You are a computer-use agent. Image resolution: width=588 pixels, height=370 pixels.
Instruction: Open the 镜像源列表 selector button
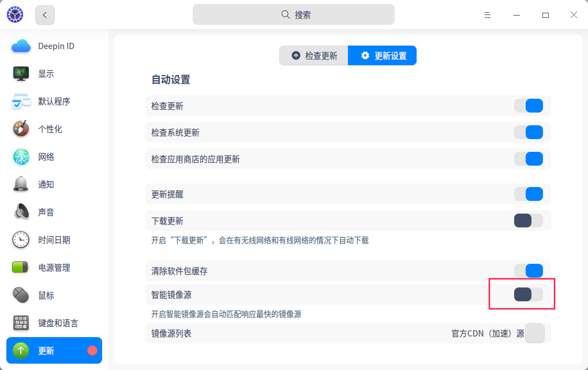(535, 333)
